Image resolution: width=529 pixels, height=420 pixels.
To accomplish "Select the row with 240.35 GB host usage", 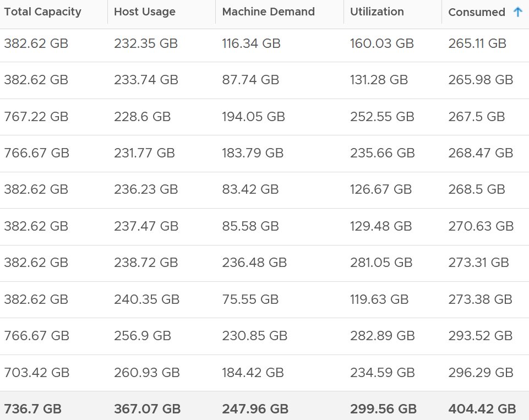I will [x=264, y=299].
